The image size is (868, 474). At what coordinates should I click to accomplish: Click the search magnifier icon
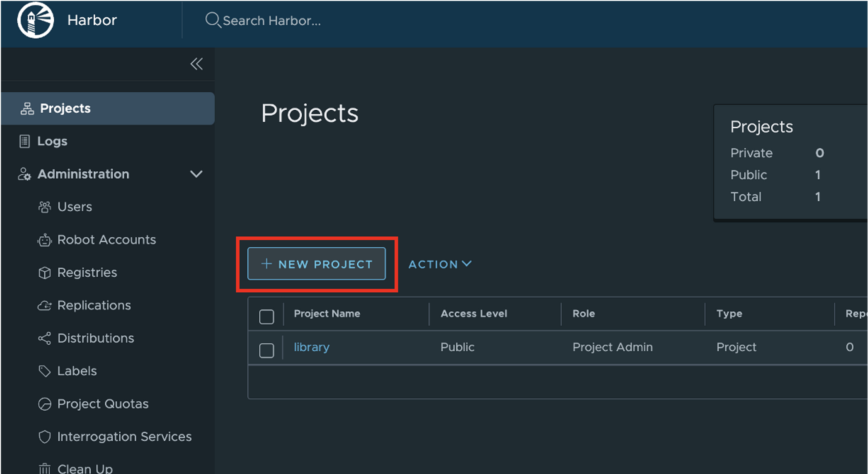pyautogui.click(x=212, y=20)
